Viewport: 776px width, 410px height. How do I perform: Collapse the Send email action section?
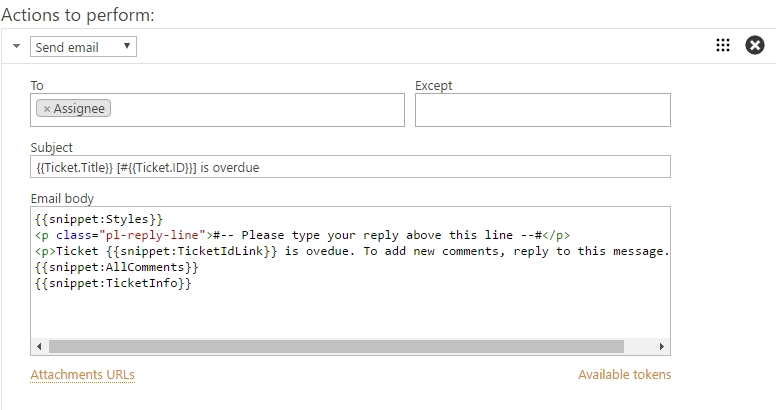click(x=16, y=46)
